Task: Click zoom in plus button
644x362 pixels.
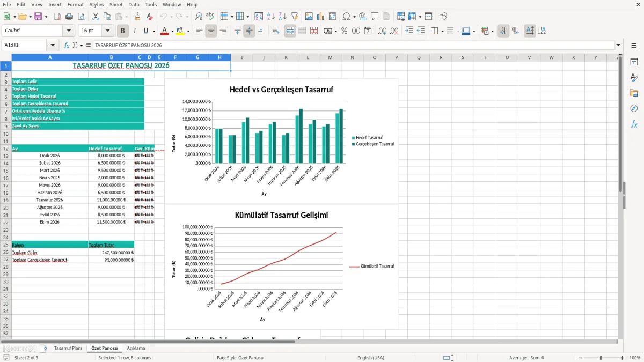Action: [622, 358]
